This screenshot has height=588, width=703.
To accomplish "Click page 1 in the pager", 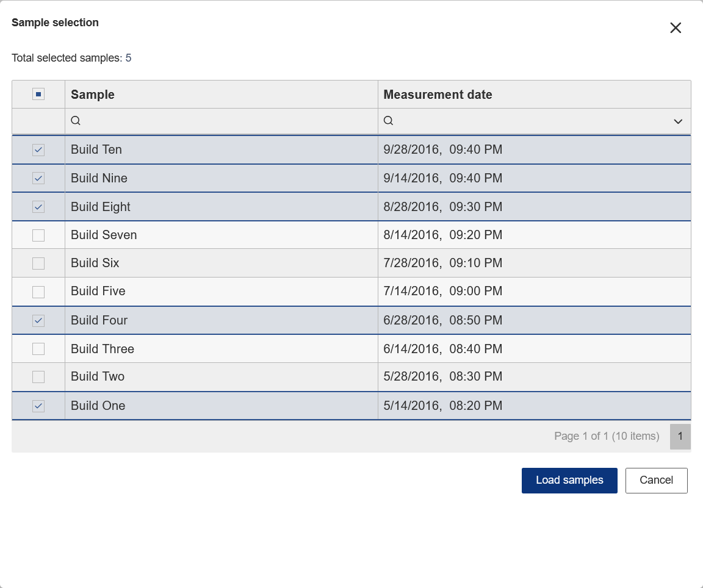I will click(680, 436).
